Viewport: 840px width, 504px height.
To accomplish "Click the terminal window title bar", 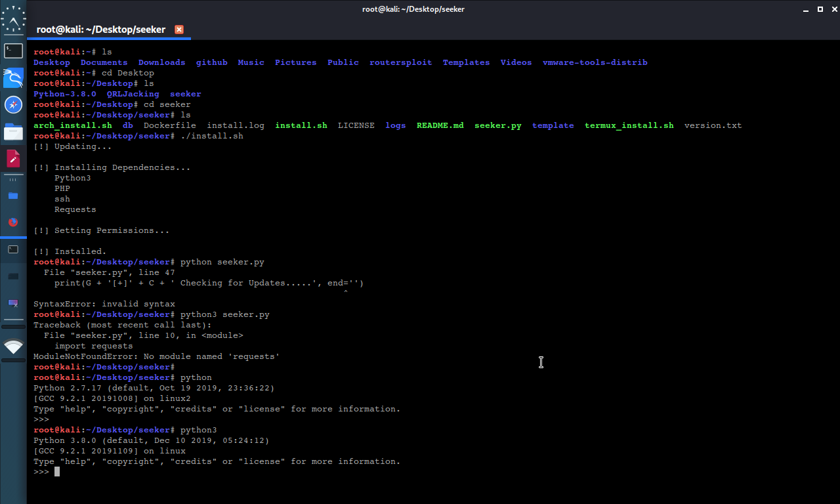I will 413,9.
